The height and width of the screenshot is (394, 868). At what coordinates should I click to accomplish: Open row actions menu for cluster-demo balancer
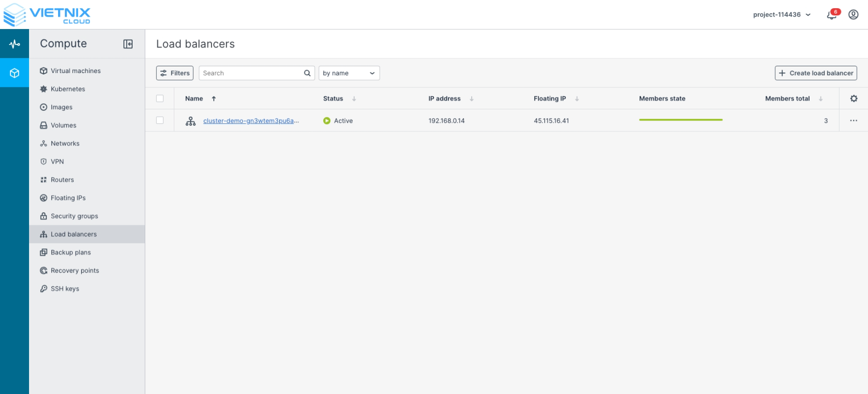click(x=853, y=120)
